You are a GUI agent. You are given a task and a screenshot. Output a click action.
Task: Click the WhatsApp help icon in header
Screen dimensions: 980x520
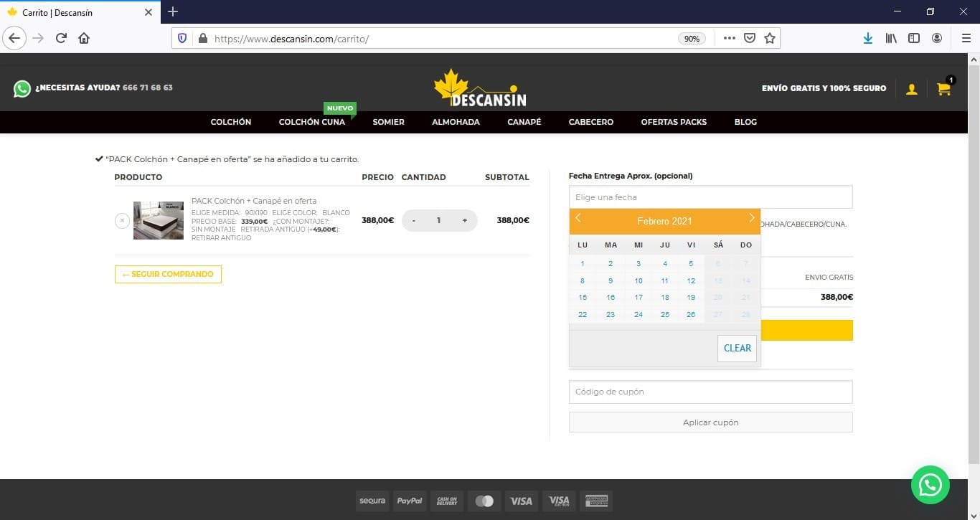[x=22, y=88]
